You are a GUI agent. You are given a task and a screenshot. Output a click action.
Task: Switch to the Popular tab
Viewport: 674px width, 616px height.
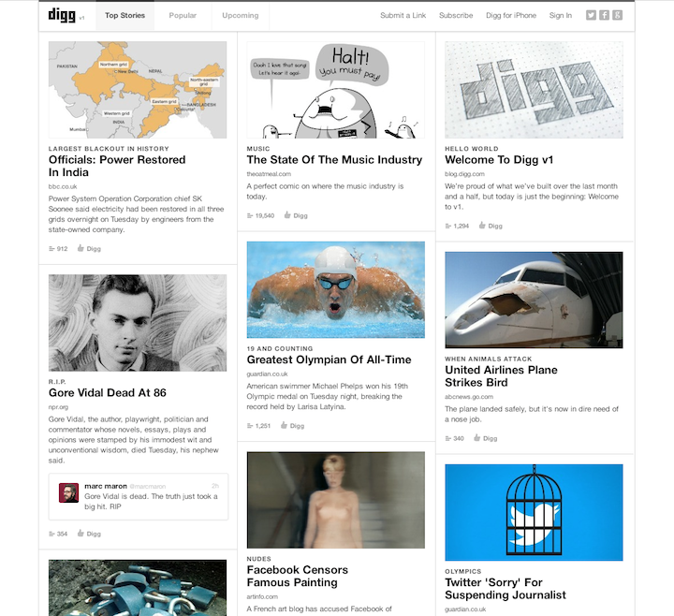[x=183, y=16]
